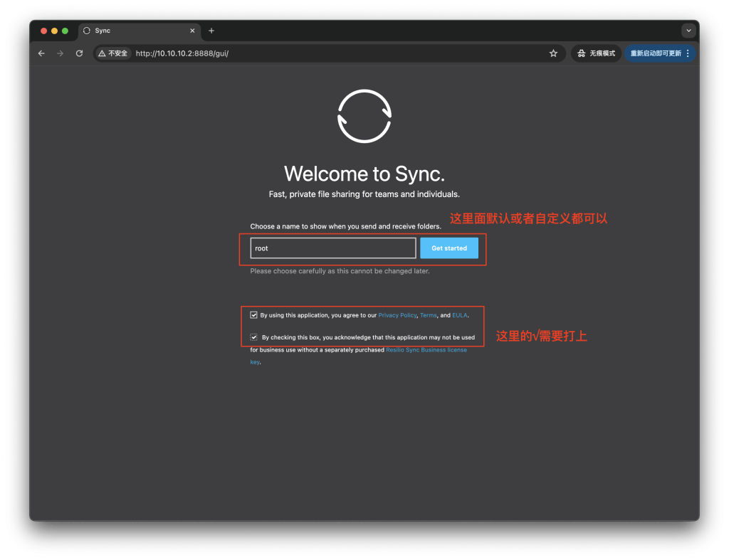Close the Sync tab
Image resolution: width=729 pixels, height=560 pixels.
tap(192, 31)
